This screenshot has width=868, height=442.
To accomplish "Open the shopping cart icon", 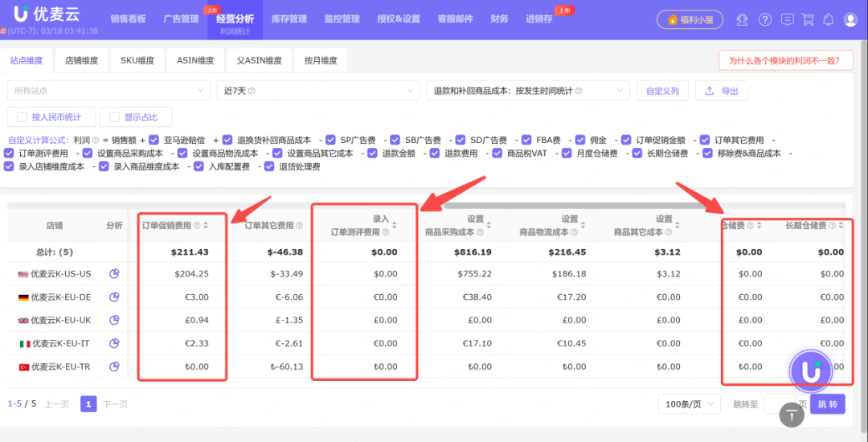I will pos(808,19).
